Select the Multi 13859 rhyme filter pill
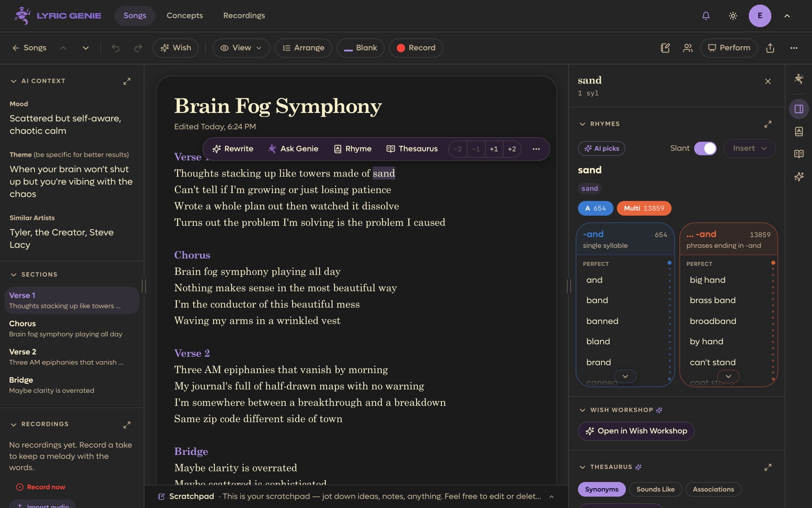Image resolution: width=812 pixels, height=508 pixels. (x=644, y=208)
